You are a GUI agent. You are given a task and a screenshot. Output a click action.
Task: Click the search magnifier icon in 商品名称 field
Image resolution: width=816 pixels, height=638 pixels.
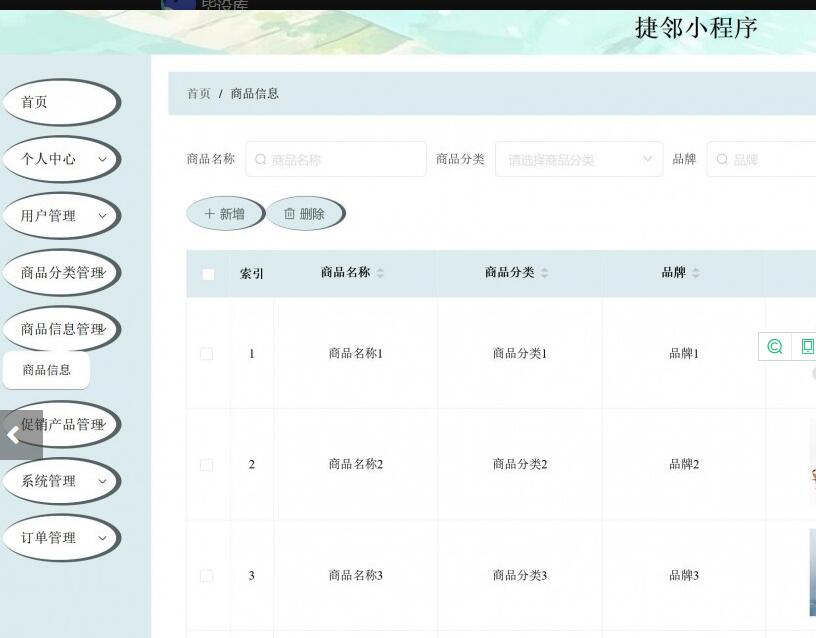(260, 158)
